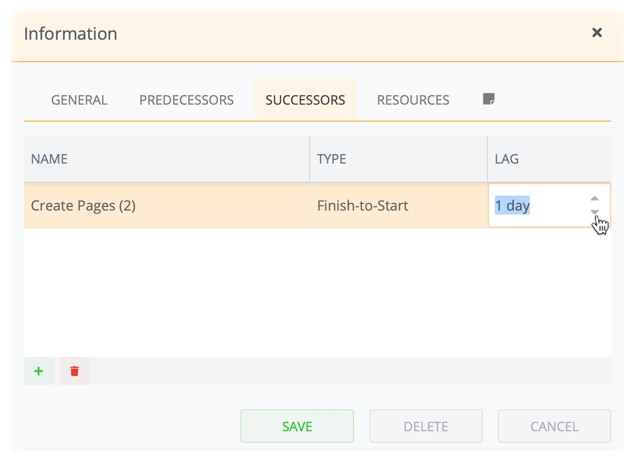Edit the Finish-to-Start type cell
The image size is (632, 461).
pos(398,206)
